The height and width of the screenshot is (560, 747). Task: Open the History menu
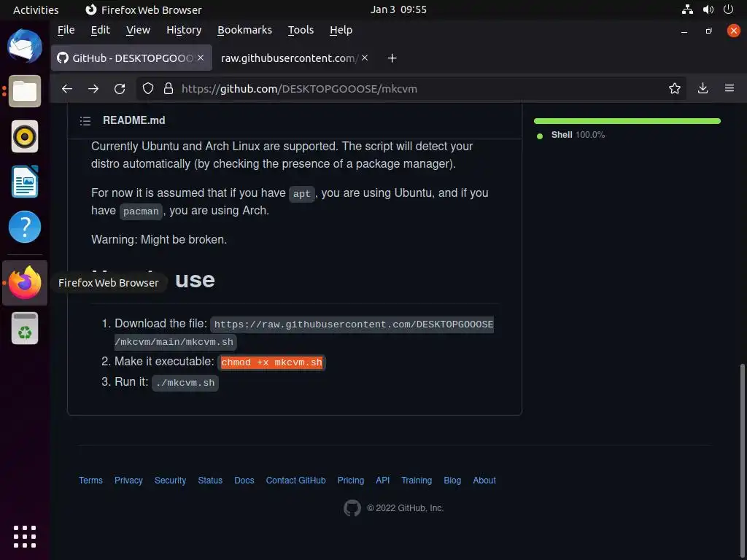point(184,30)
